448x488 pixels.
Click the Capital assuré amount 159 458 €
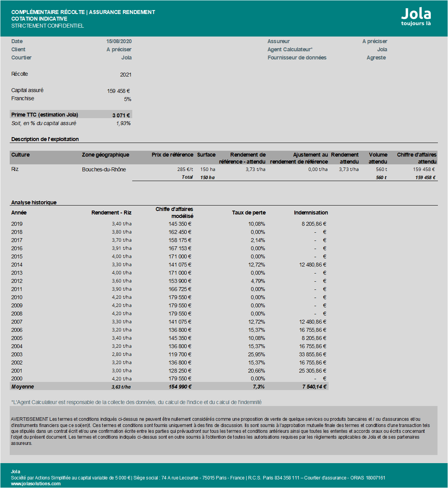[x=119, y=91]
